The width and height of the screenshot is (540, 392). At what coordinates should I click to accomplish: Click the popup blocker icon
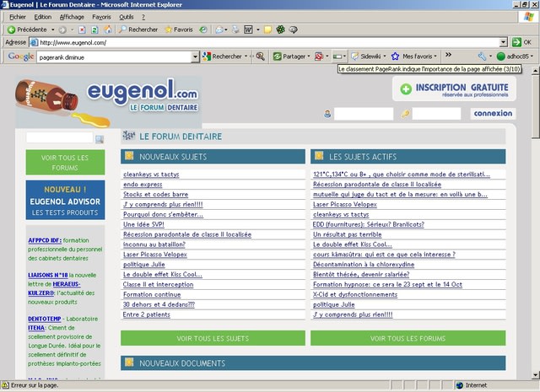pyautogui.click(x=319, y=56)
